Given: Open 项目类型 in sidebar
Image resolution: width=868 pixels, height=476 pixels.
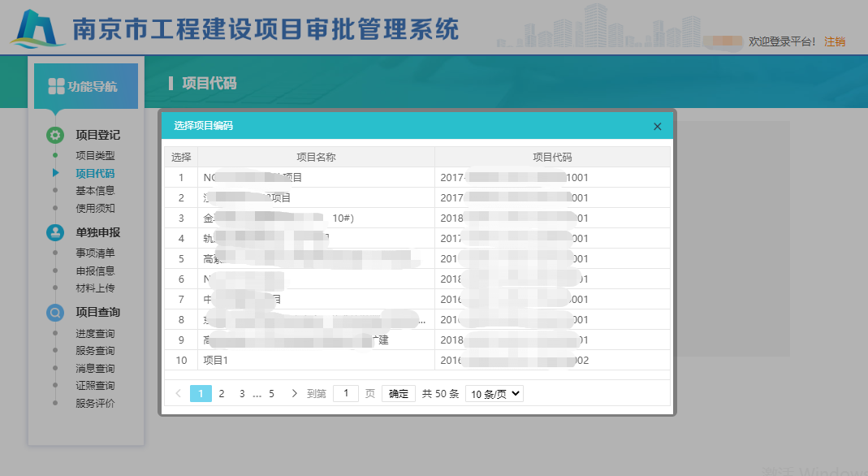Looking at the screenshot, I should coord(95,155).
